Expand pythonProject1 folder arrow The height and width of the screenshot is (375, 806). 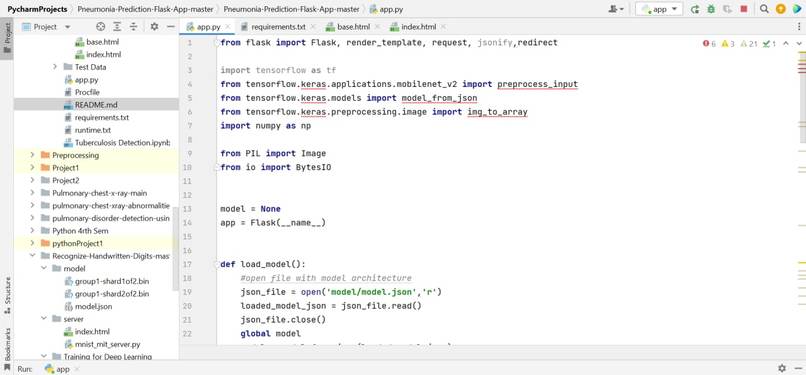[x=33, y=243]
